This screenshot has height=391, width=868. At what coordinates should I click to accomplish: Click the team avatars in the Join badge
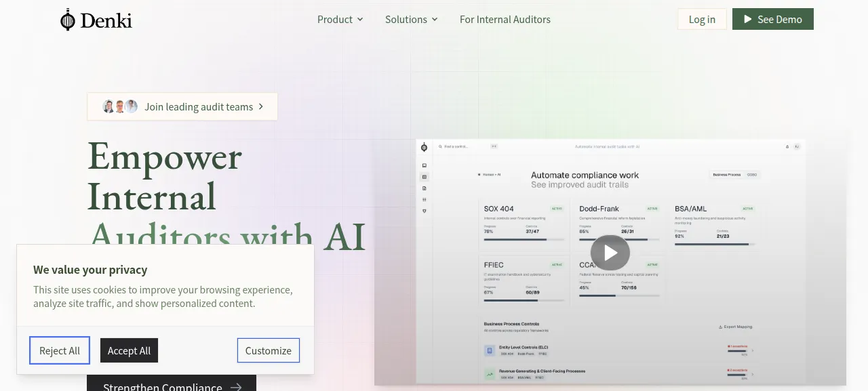(120, 106)
